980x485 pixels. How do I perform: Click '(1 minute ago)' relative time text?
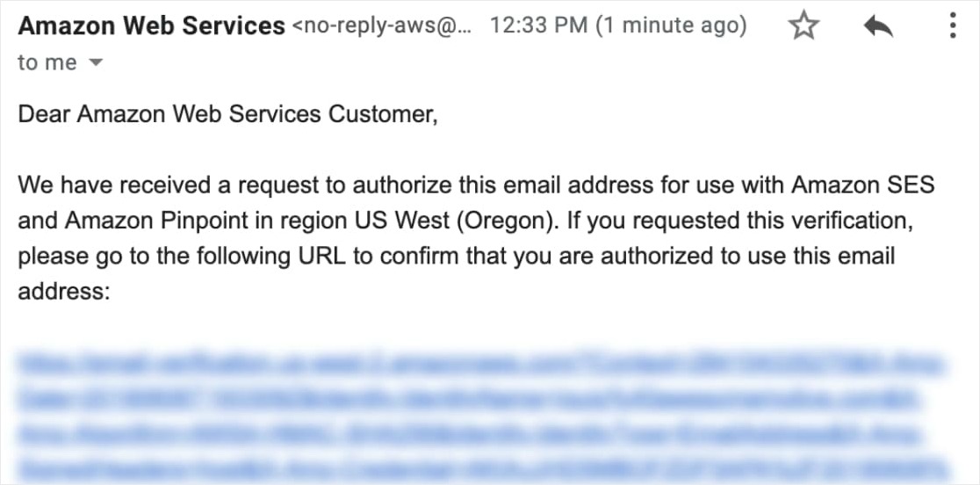point(671,26)
